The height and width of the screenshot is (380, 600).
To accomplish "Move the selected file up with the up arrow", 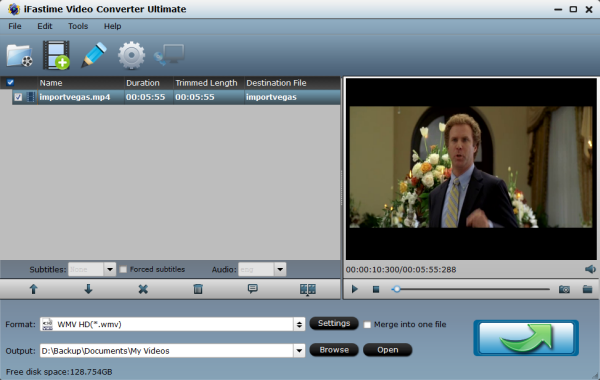I will [33, 289].
